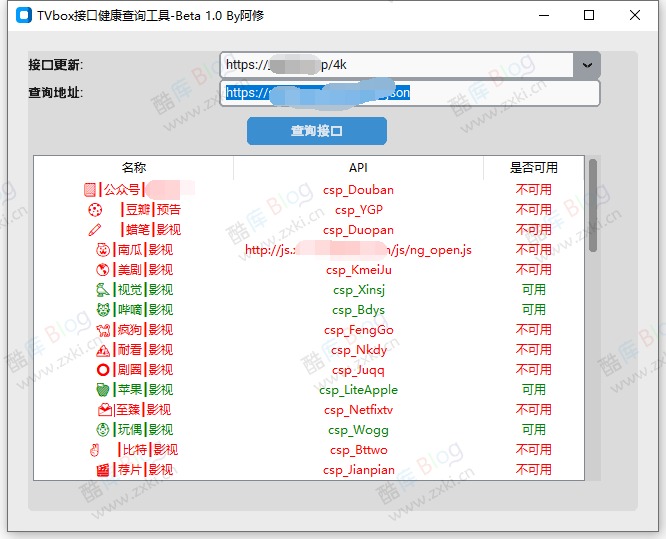This screenshot has width=666, height=539.
Task: Click the csp_Wogg API cell
Action: (x=358, y=429)
